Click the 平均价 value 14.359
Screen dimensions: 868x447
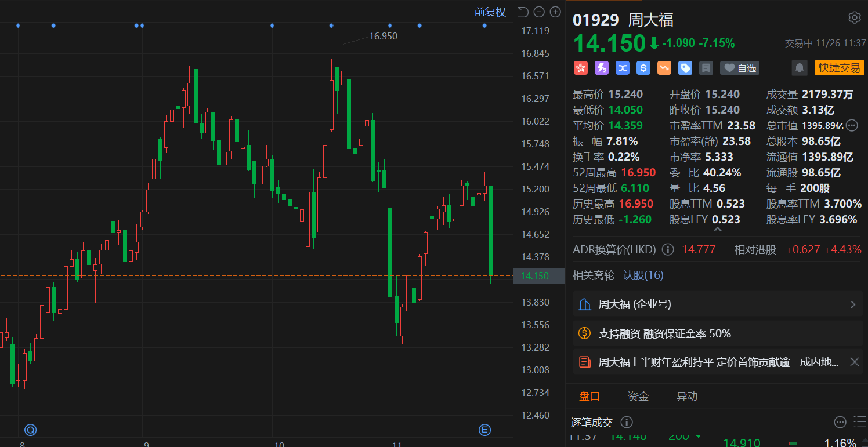pyautogui.click(x=625, y=125)
